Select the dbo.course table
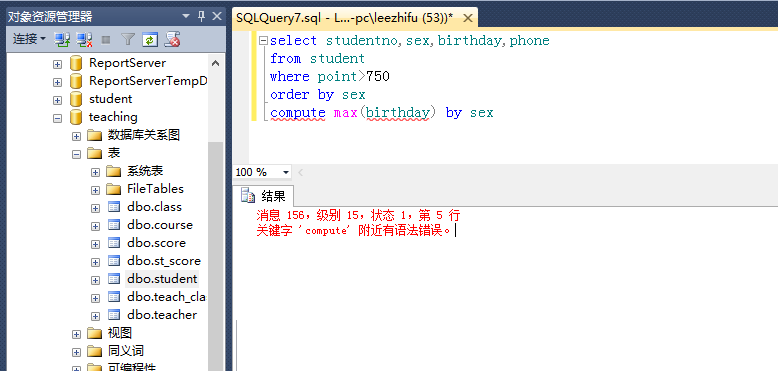Image resolution: width=778 pixels, height=371 pixels. [x=160, y=225]
